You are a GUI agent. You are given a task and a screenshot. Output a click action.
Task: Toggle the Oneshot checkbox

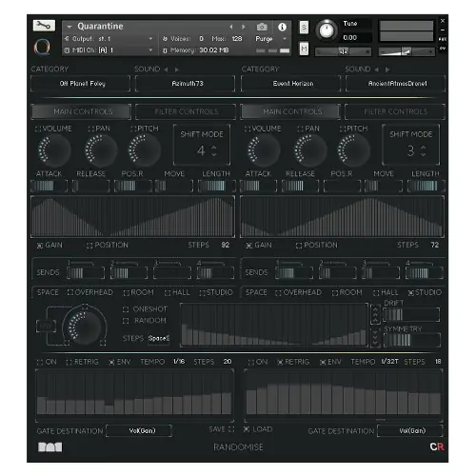point(126,309)
